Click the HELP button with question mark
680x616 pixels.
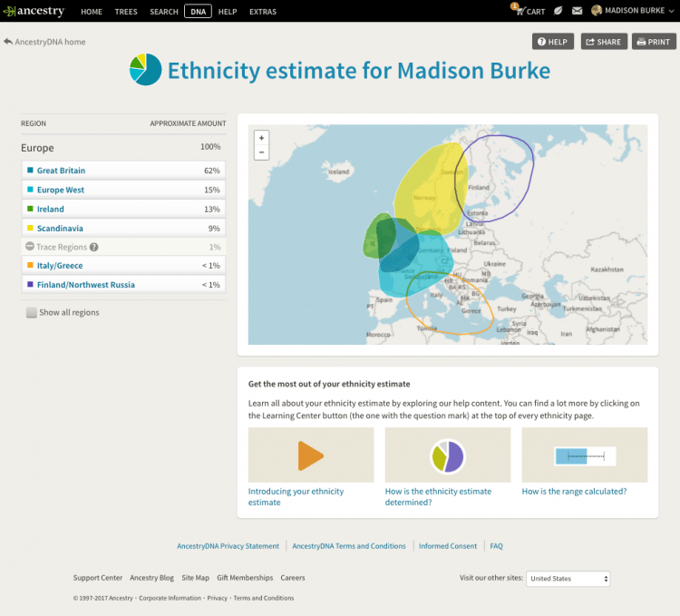(553, 42)
